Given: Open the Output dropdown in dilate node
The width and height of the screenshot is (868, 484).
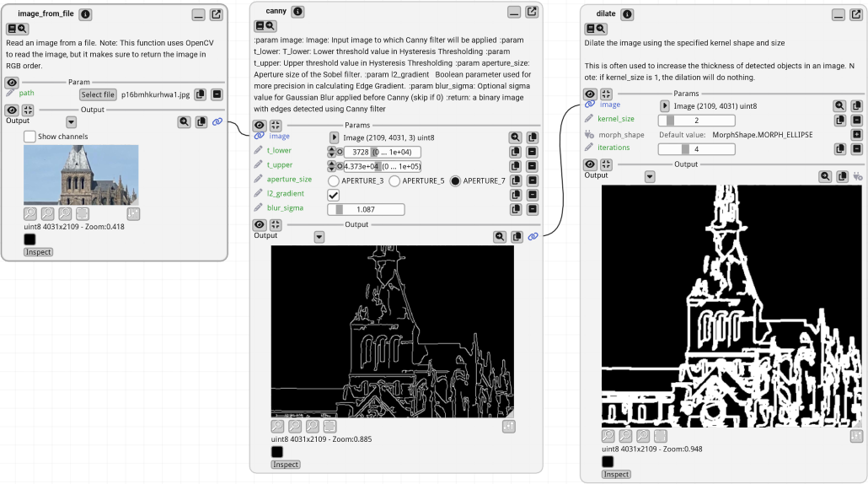Looking at the screenshot, I should point(650,176).
